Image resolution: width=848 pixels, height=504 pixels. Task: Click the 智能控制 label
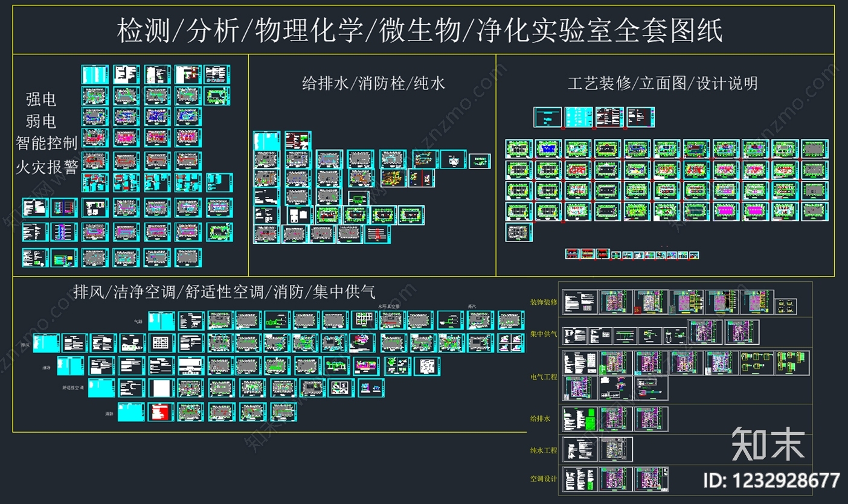[47, 144]
